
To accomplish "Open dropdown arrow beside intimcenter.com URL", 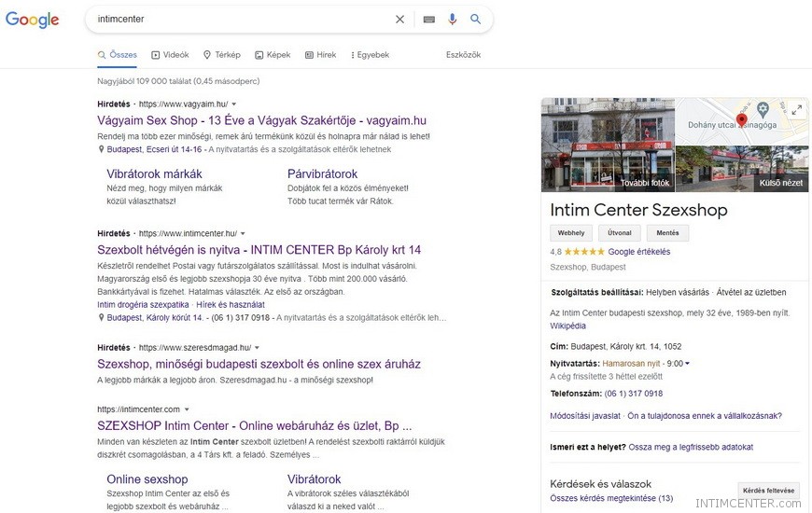I will click(187, 409).
